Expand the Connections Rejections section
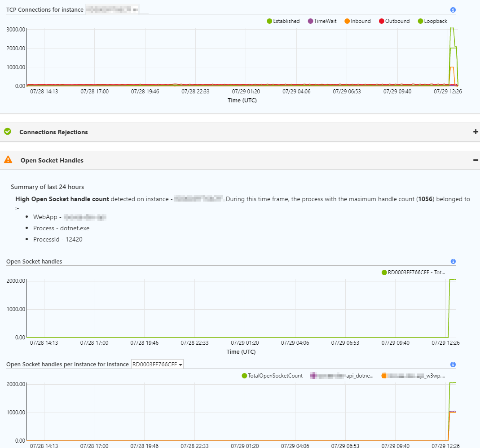The height and width of the screenshot is (448, 480). (x=475, y=132)
